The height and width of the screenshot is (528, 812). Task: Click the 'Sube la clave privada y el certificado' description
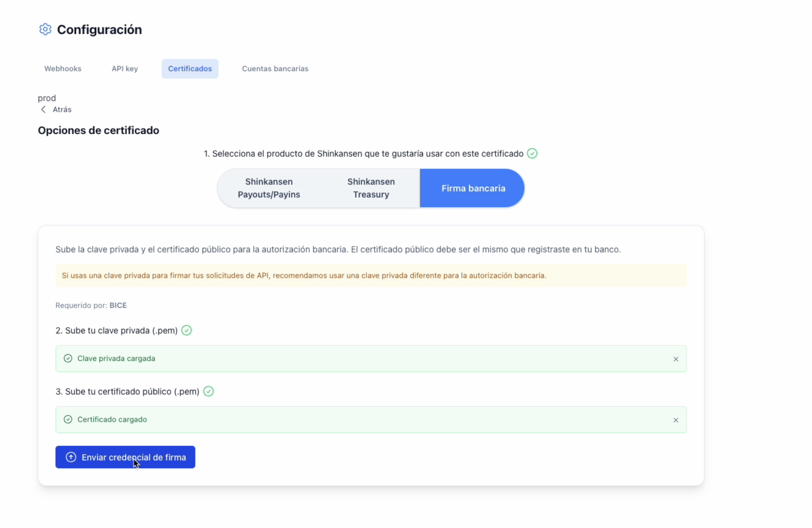pyautogui.click(x=338, y=249)
